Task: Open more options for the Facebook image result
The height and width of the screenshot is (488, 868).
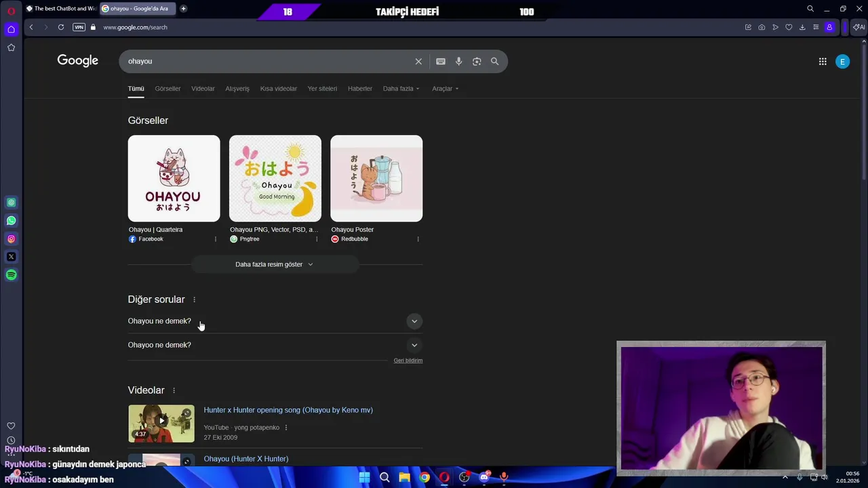Action: (x=216, y=239)
